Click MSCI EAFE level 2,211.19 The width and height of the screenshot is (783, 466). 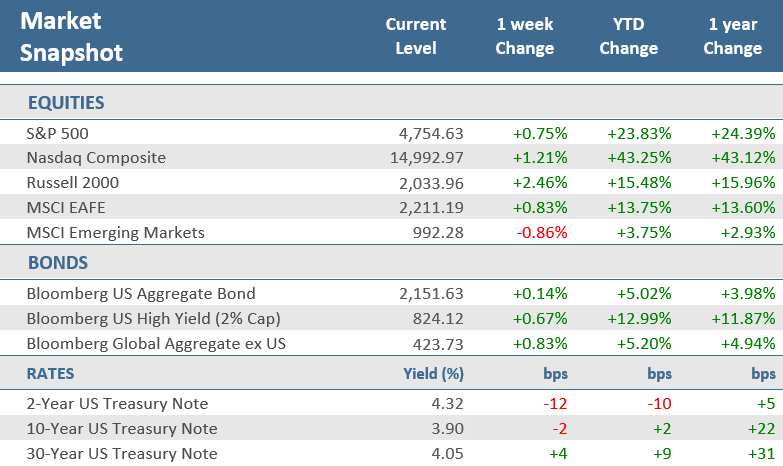click(x=431, y=208)
